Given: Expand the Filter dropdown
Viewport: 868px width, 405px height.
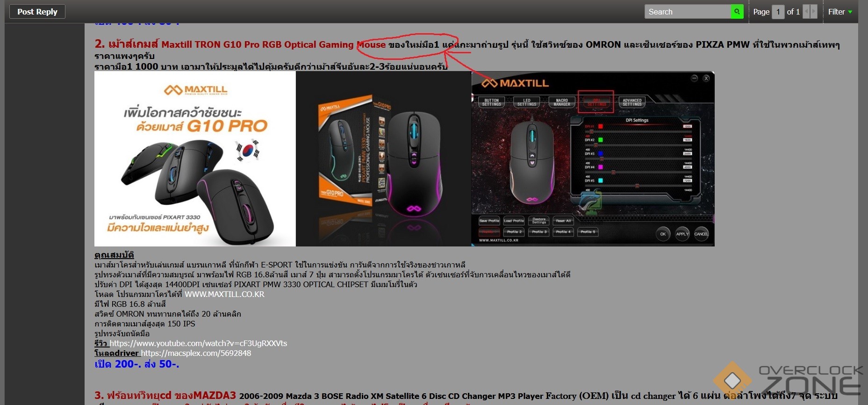Looking at the screenshot, I should click(x=840, y=12).
